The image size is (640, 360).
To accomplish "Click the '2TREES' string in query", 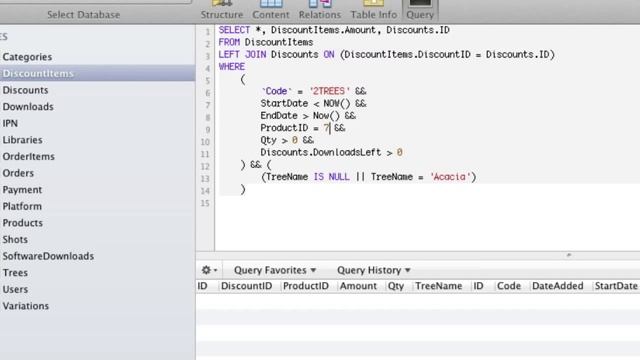I will click(x=329, y=91).
